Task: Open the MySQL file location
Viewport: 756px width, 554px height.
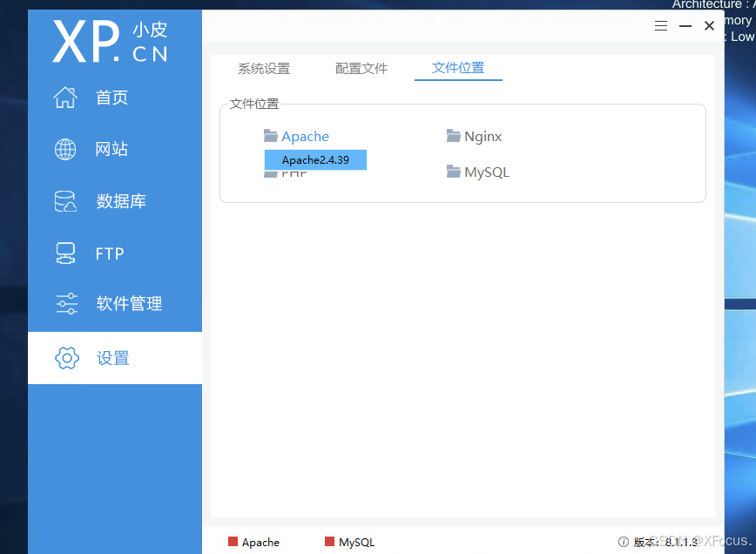Action: click(487, 172)
